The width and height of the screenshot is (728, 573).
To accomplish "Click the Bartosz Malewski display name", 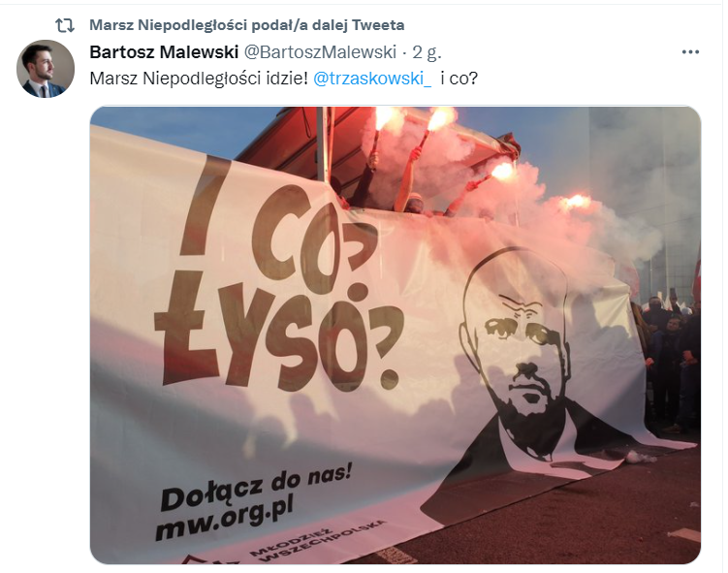I will click(x=164, y=52).
